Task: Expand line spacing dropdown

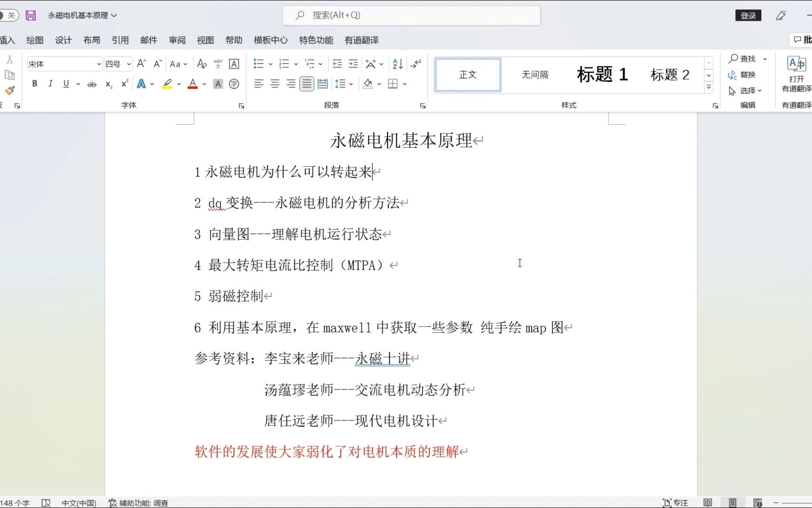Action: 351,84
